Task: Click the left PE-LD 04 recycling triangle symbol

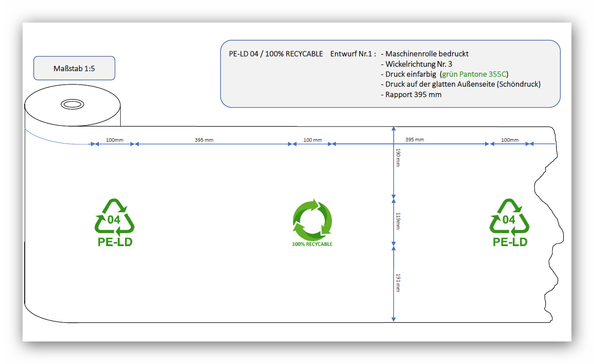Action: point(115,216)
